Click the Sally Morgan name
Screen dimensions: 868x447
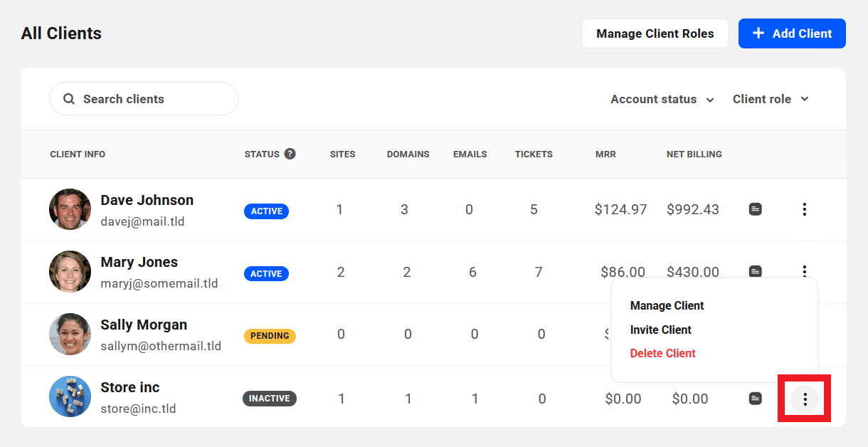point(144,325)
